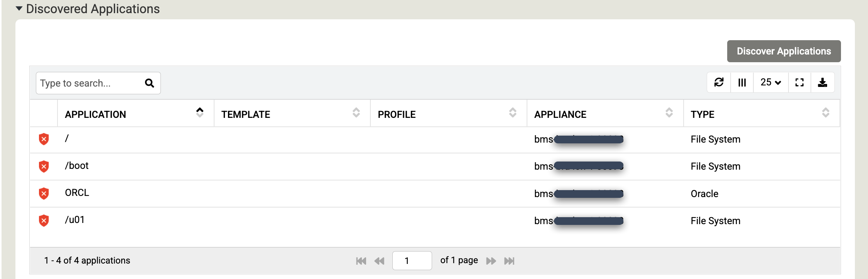Sort the table by Application column
This screenshot has width=868, height=279.
[199, 113]
